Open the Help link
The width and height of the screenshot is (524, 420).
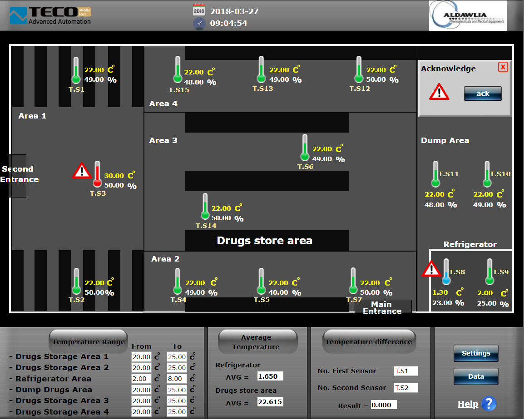coord(468,404)
